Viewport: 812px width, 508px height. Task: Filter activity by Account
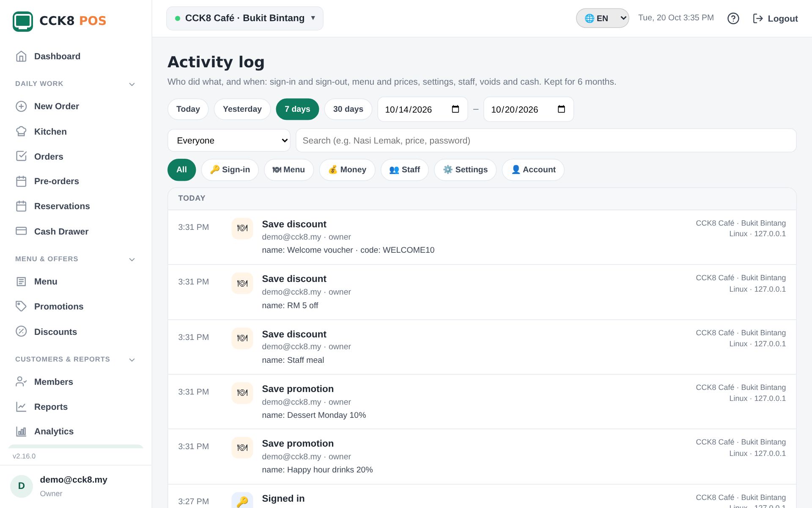[533, 170]
